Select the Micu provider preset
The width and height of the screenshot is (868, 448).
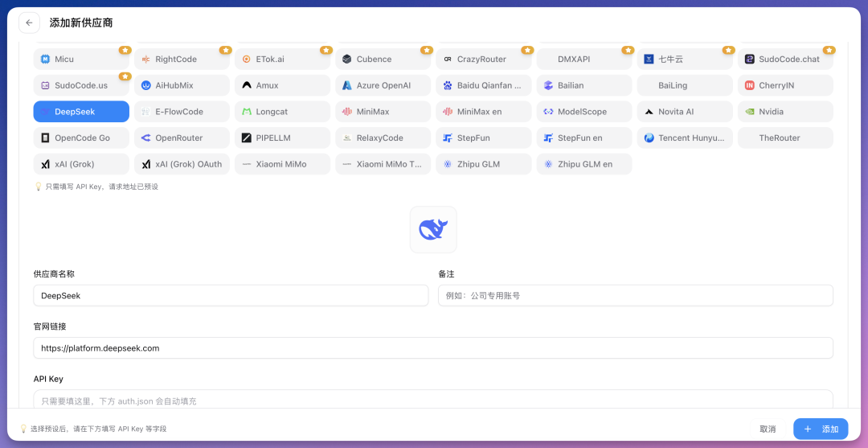pyautogui.click(x=81, y=60)
